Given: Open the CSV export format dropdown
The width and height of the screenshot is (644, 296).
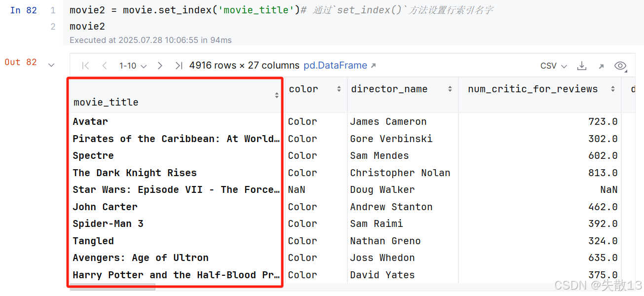Looking at the screenshot, I should tap(554, 66).
